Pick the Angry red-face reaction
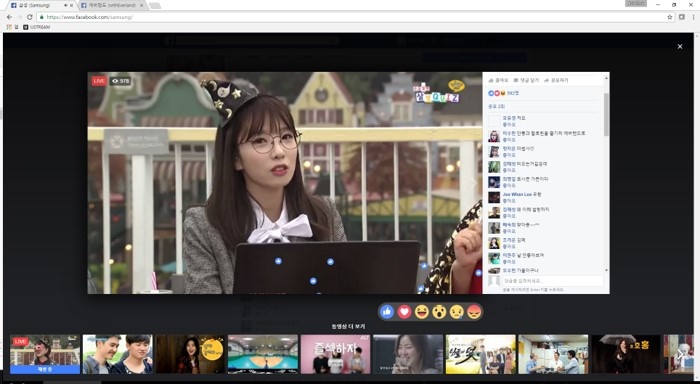This screenshot has height=384, width=700. [474, 312]
